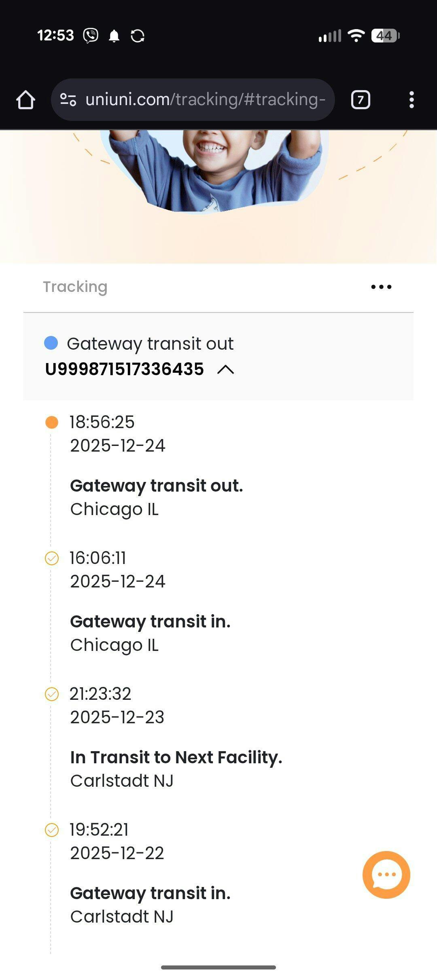This screenshot has height=980, width=437.
Task: Open the tab switcher showing 7 tabs
Action: click(x=361, y=100)
